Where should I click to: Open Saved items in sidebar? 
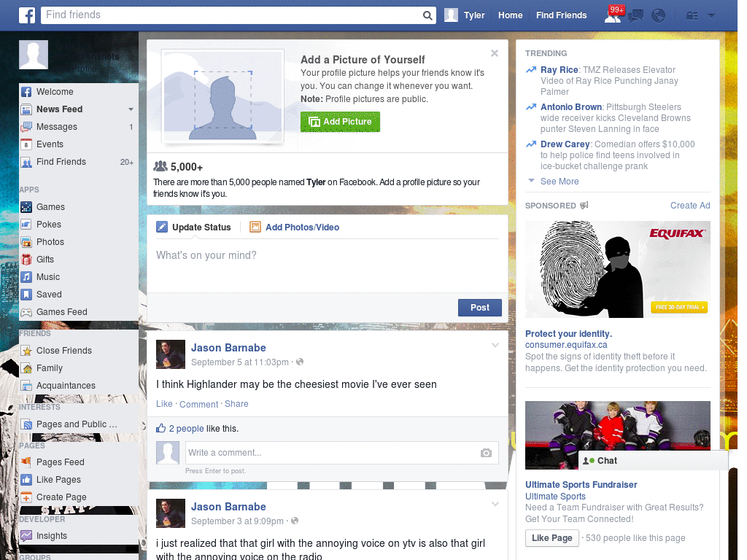click(79, 295)
